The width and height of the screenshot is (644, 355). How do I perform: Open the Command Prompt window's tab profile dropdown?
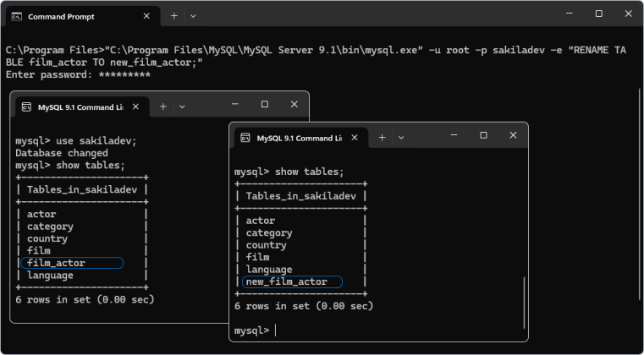(x=193, y=16)
